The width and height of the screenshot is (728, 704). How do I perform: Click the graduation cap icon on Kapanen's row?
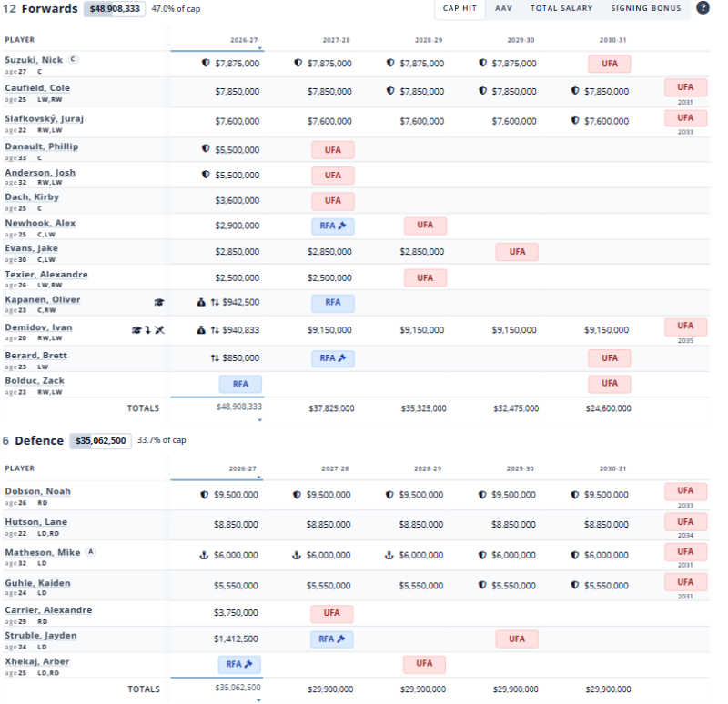[158, 302]
